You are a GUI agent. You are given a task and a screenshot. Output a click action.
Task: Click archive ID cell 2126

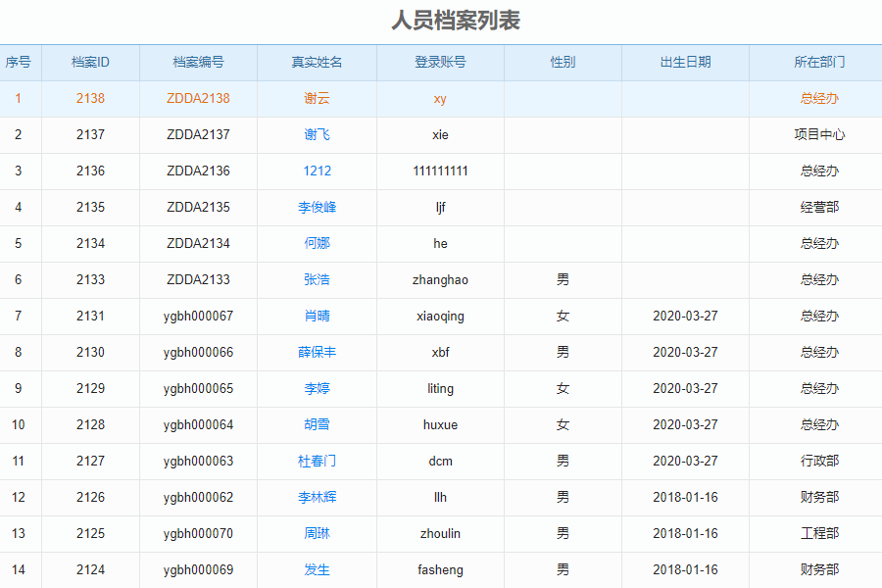pos(90,497)
